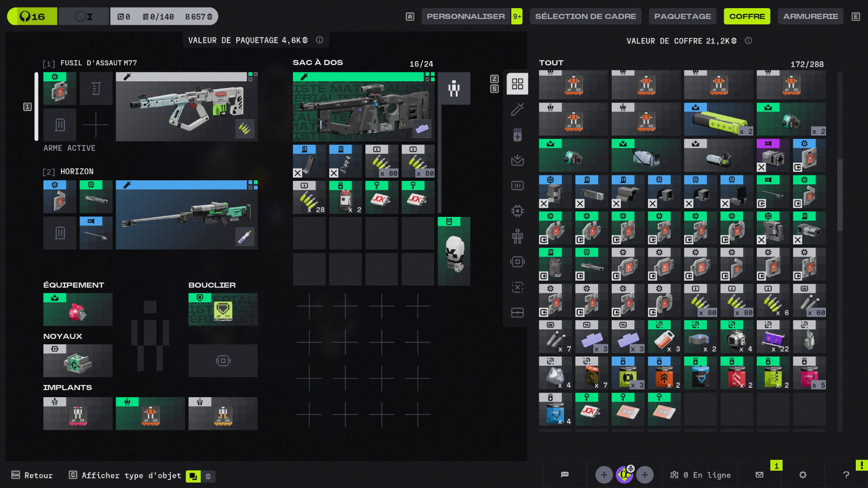The width and height of the screenshot is (868, 488).
Task: Open the Paquetage tab
Action: tap(682, 16)
